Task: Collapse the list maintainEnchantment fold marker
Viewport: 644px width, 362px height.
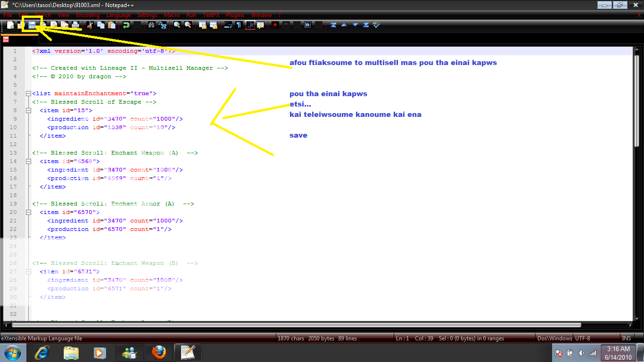Action: pyautogui.click(x=28, y=93)
